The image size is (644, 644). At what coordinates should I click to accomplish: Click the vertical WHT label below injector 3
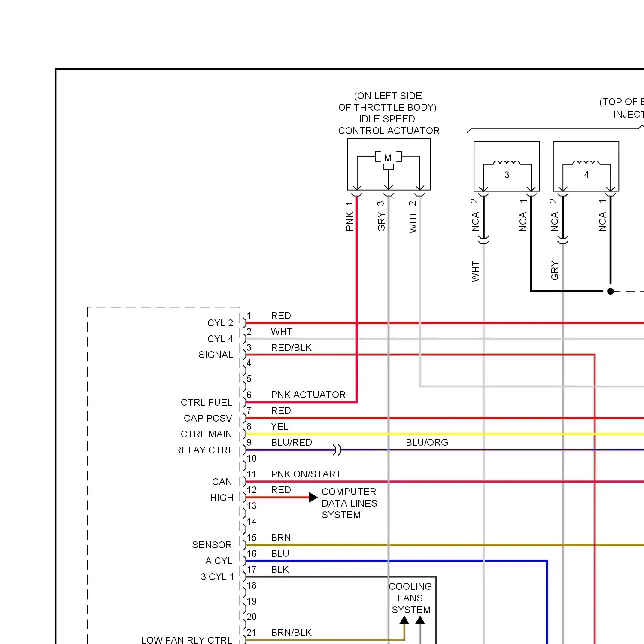pos(475,271)
